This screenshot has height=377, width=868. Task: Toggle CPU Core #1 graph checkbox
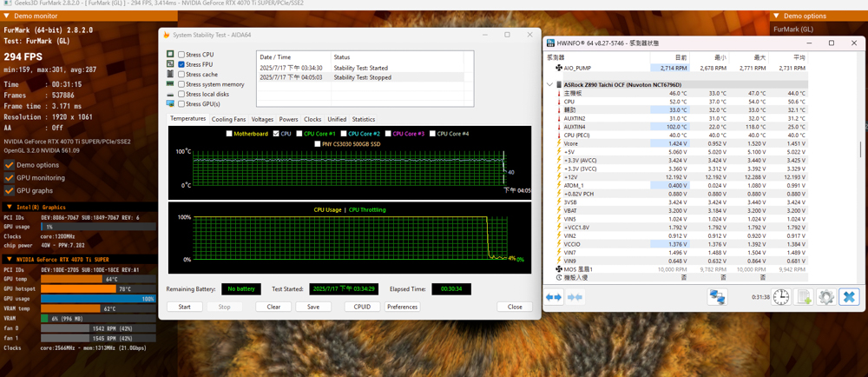click(x=299, y=134)
